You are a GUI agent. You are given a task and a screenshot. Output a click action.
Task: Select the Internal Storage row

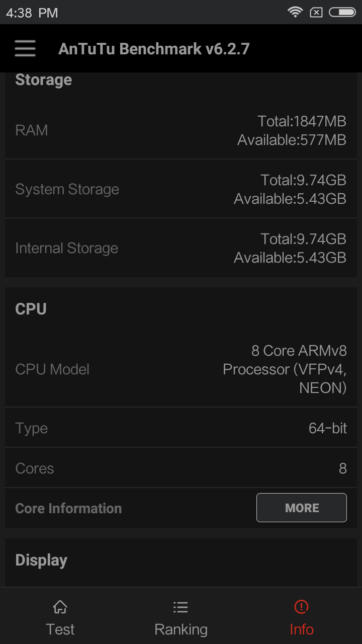click(181, 248)
